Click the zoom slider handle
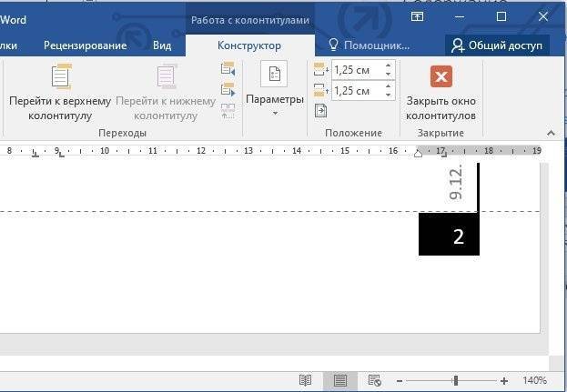The width and height of the screenshot is (567, 392). click(x=456, y=380)
